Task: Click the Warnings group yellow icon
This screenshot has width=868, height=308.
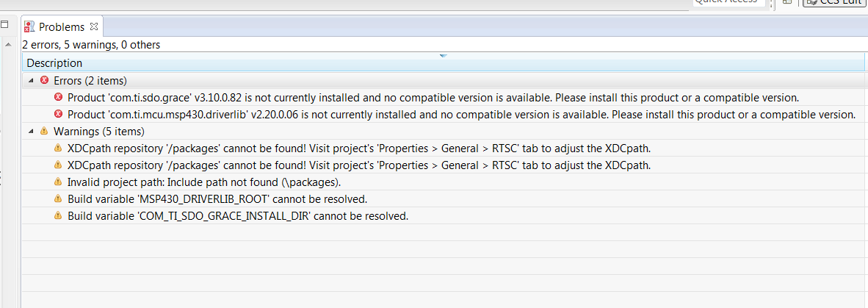Action: coord(44,132)
